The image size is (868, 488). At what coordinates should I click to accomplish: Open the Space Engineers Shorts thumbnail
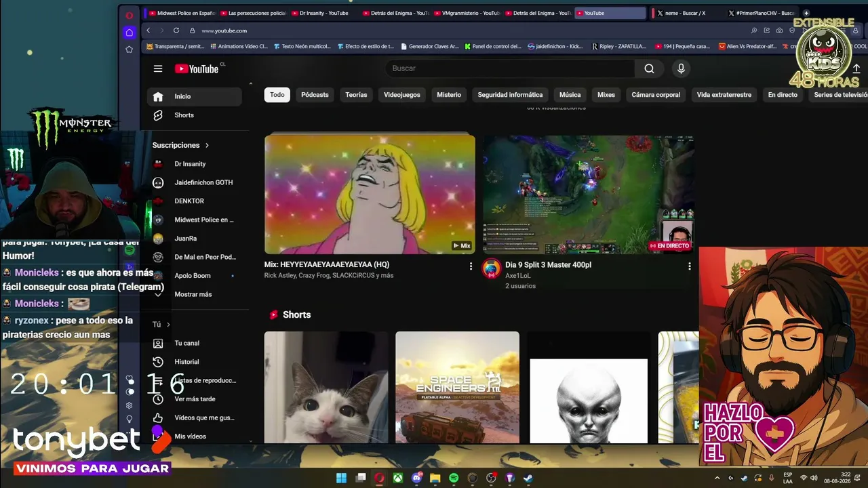pyautogui.click(x=457, y=388)
